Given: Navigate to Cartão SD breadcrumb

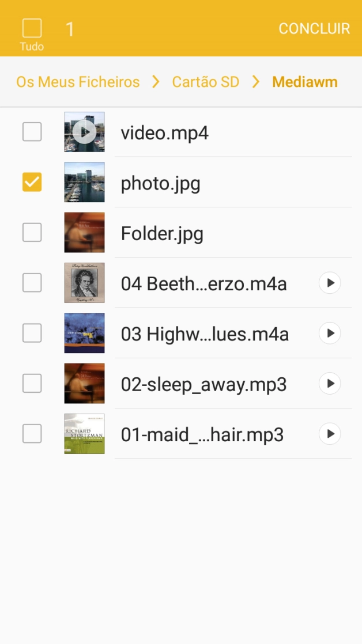Looking at the screenshot, I should 205,82.
